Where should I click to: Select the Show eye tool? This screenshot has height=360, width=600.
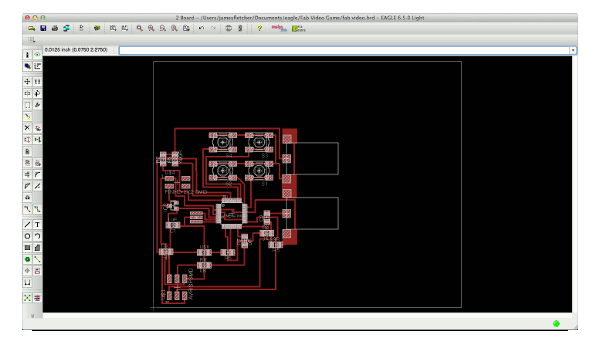[x=37, y=55]
